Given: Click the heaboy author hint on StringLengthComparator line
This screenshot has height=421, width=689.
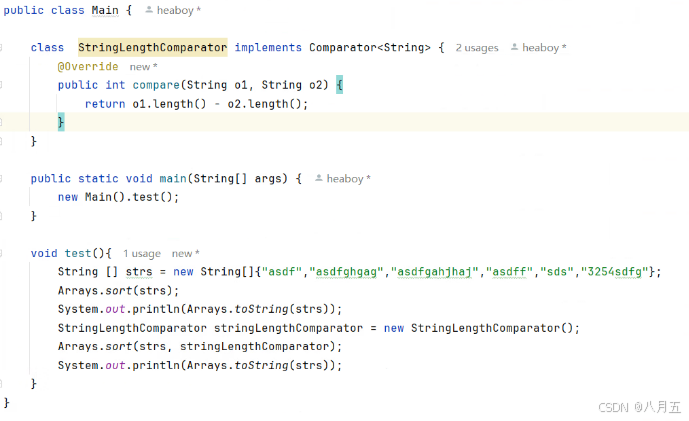Looking at the screenshot, I should [x=538, y=47].
